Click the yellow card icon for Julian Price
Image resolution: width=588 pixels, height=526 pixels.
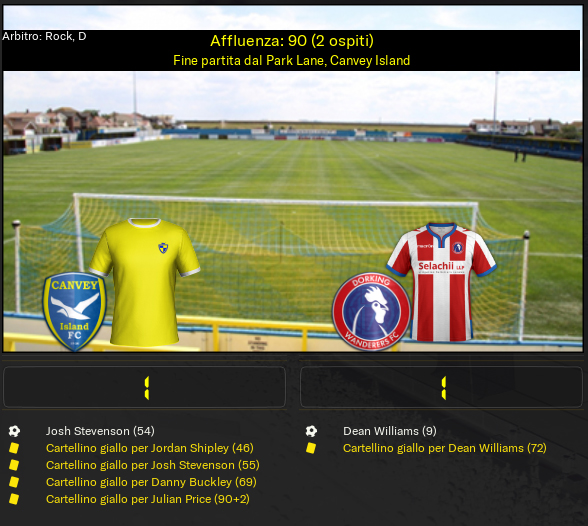[x=14, y=499]
